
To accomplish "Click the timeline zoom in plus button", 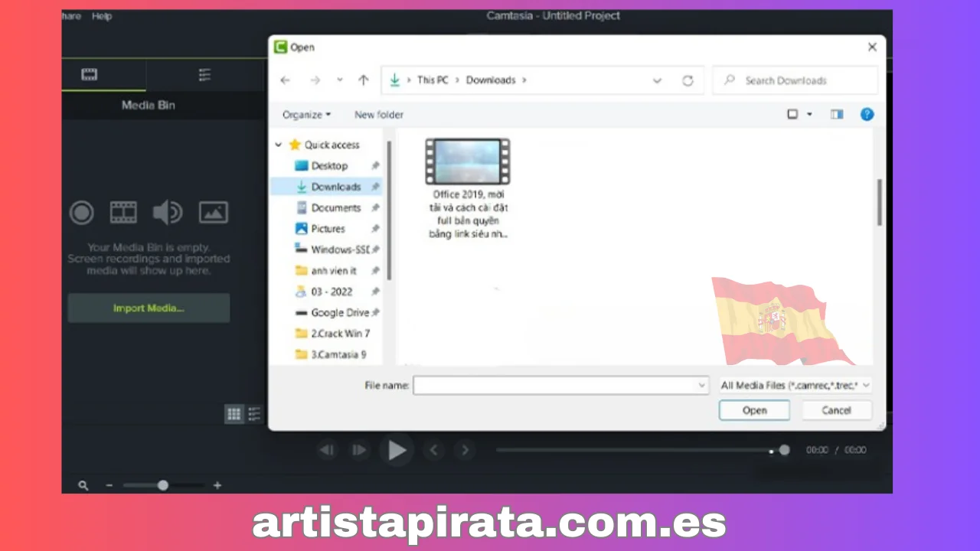I will tap(217, 485).
